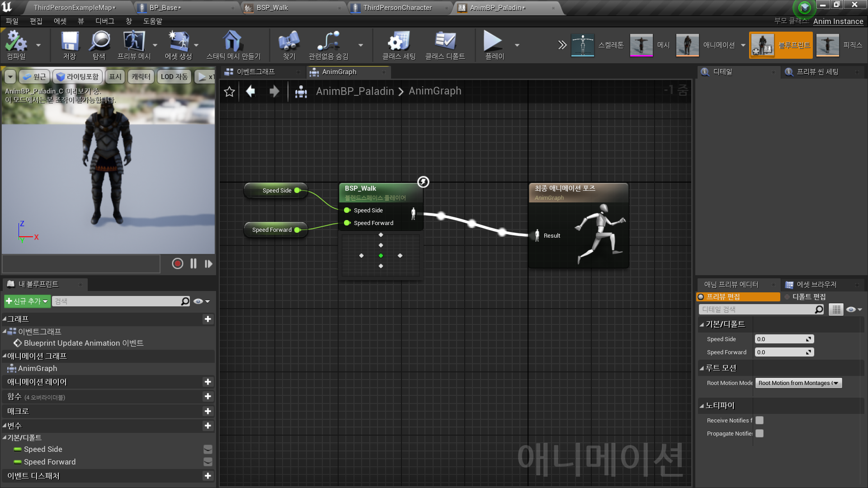
Task: Select the Preview Edit (프리뷰 편집) radio button
Action: [701, 297]
